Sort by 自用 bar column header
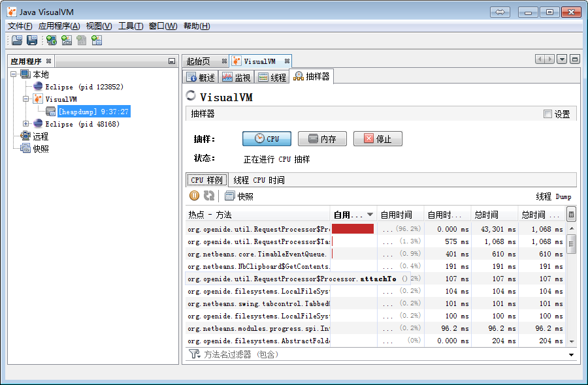 353,215
